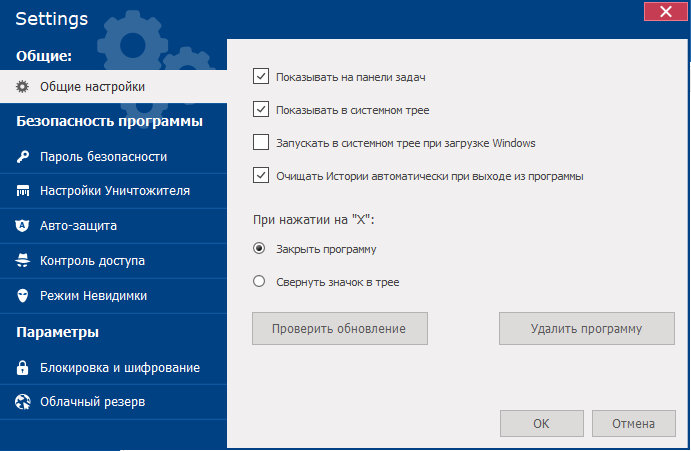Click the padlock icon for Блокировка и шифрование
Image resolution: width=691 pixels, height=451 pixels.
click(x=22, y=367)
